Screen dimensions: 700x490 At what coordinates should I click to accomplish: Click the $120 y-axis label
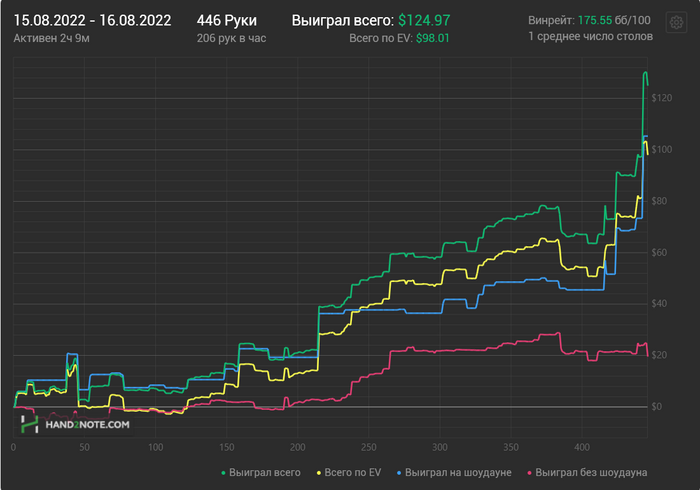coord(662,98)
